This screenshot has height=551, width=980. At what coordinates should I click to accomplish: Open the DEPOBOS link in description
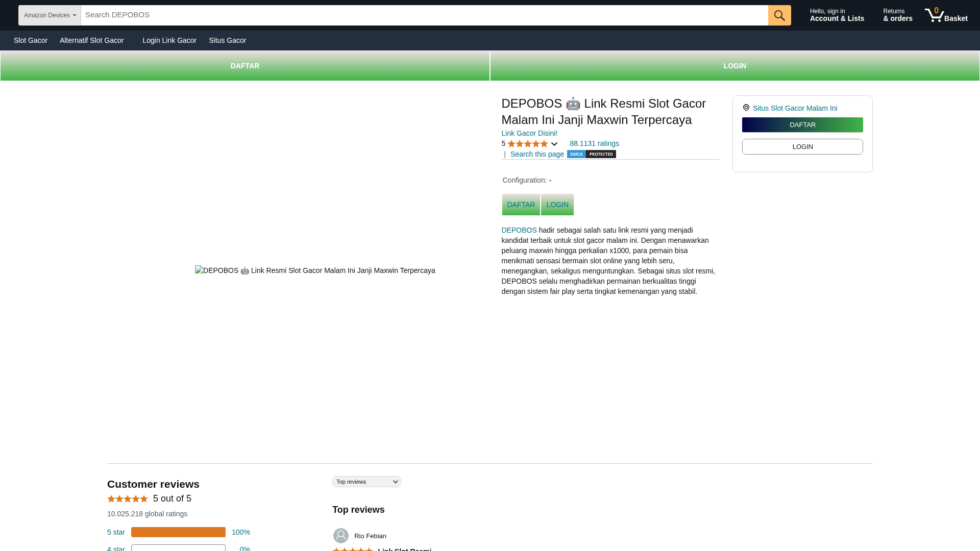point(519,230)
